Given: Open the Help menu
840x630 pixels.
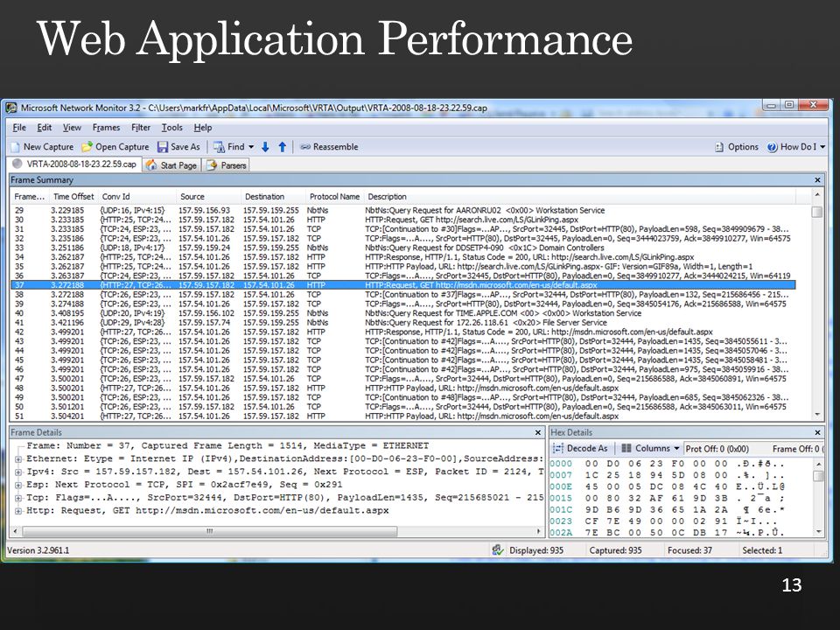Looking at the screenshot, I should coord(203,128).
